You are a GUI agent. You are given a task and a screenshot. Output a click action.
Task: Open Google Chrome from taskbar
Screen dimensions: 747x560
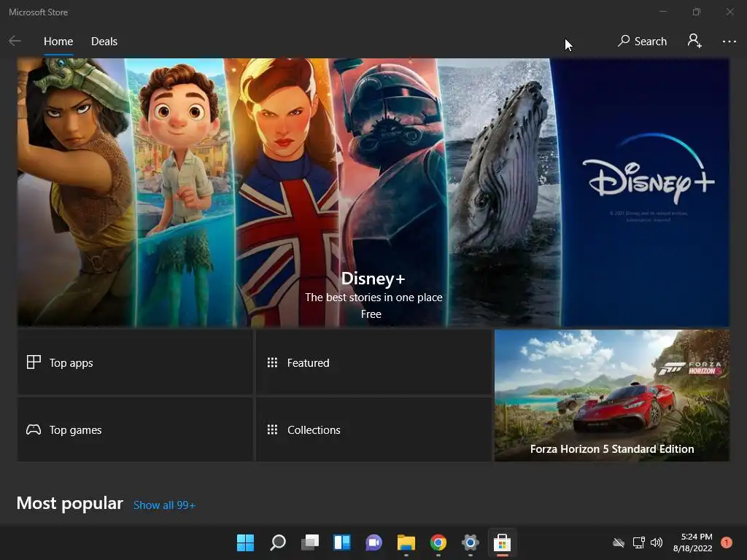click(438, 542)
